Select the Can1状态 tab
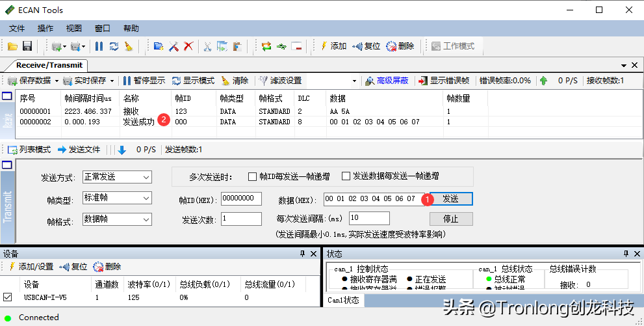This screenshot has width=644, height=326. coord(343,301)
